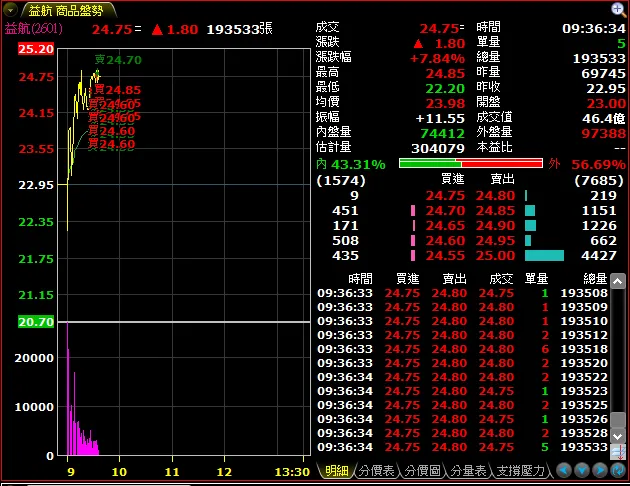Screen dimensions: 630x486
Task: Click the 20000 volume axis label
Action: 34,358
